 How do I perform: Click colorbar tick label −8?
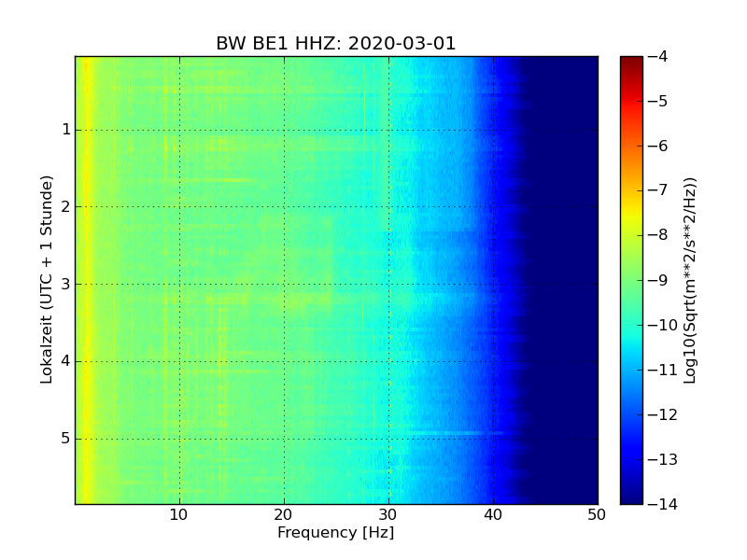click(x=658, y=235)
